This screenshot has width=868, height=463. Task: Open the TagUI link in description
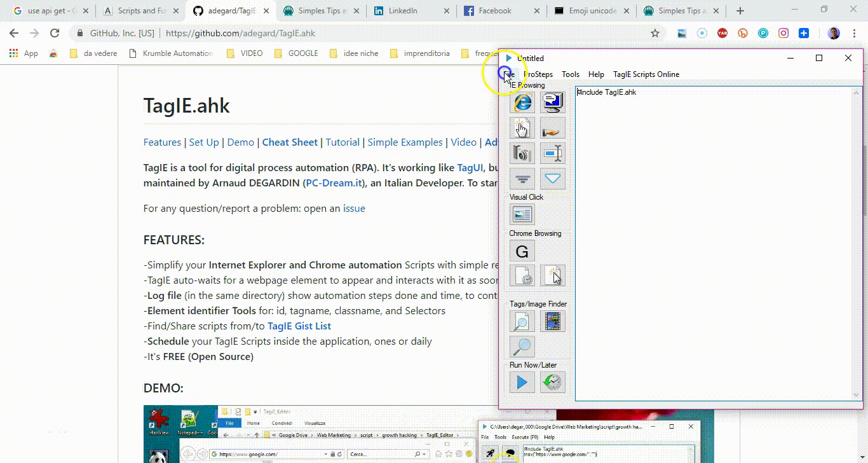click(470, 168)
